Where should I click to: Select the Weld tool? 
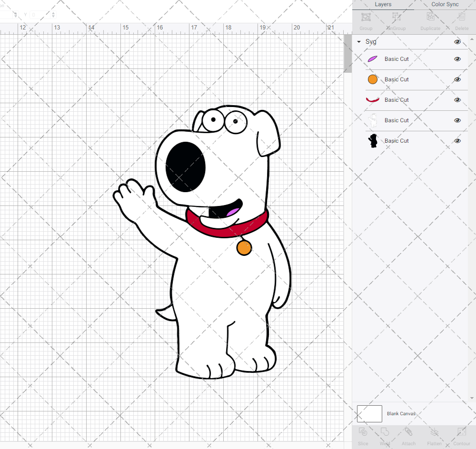coord(385,432)
